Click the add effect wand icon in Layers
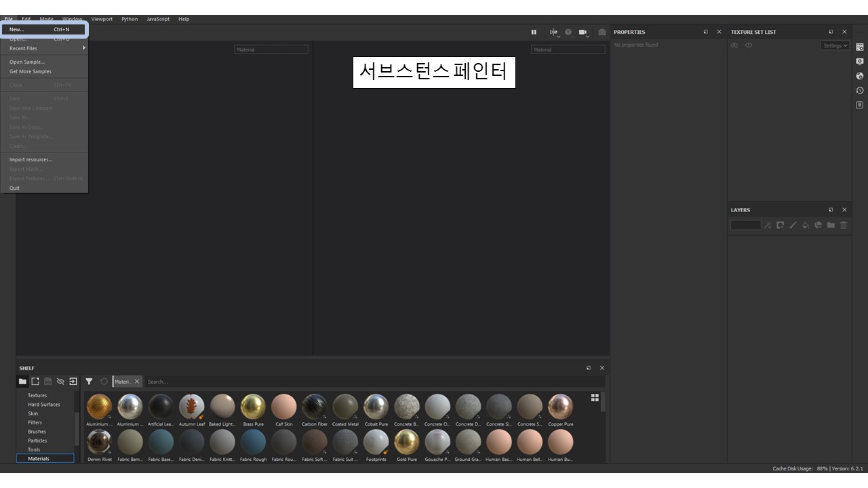The width and height of the screenshot is (868, 488). pos(768,225)
